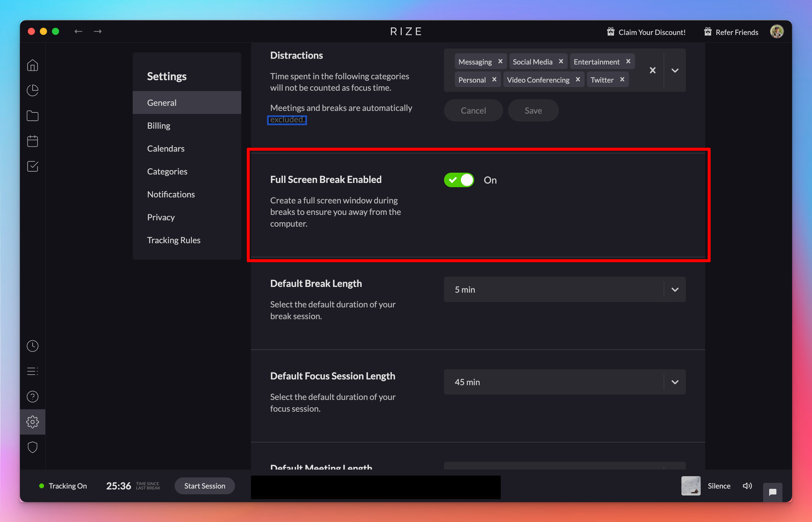
Task: Open the Default Focus Session Length dropdown
Action: [x=565, y=382]
